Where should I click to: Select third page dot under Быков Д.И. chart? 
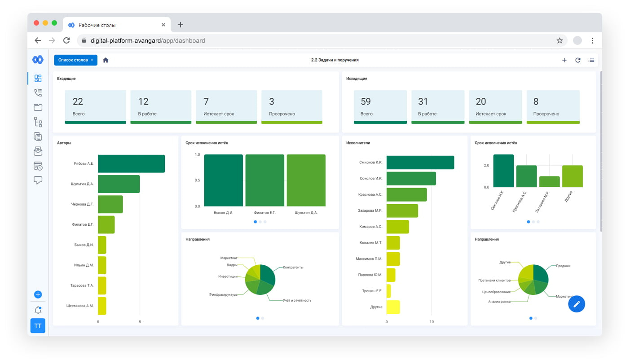point(265,222)
